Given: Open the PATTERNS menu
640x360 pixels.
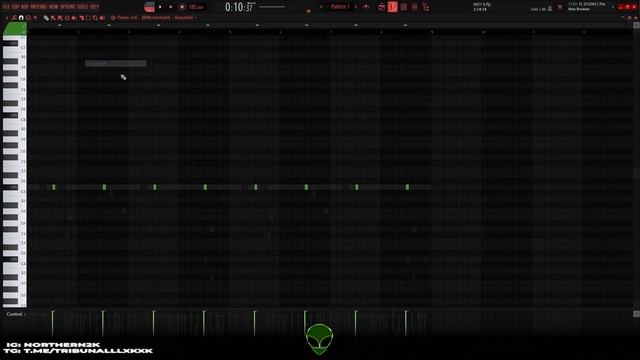Looking at the screenshot, I should (39, 7).
